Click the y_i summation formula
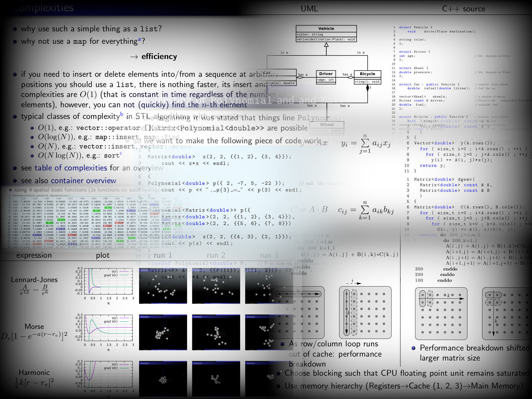This screenshot has height=399, width=532. [366, 144]
